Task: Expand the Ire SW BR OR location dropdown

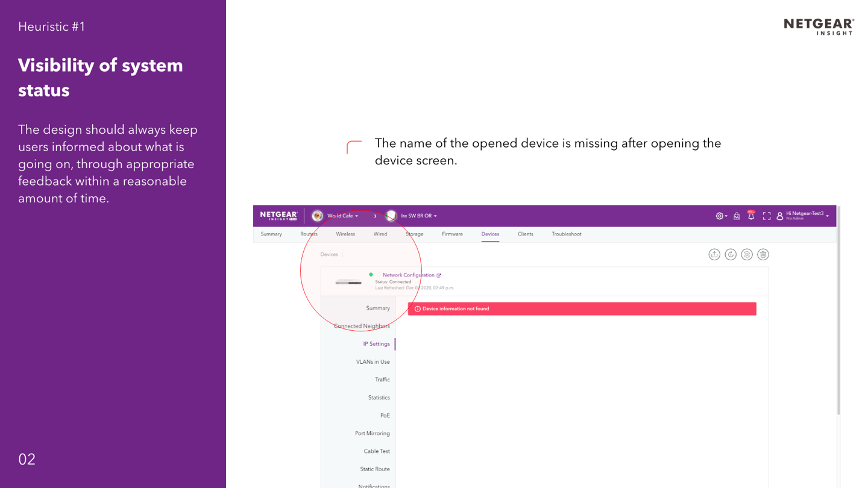Action: (x=419, y=216)
